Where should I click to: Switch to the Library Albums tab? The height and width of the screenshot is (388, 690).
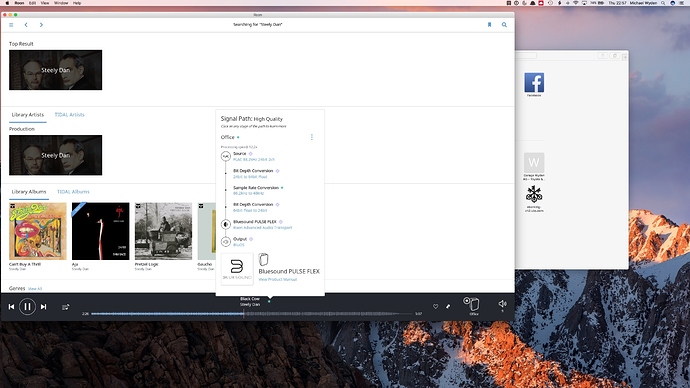[x=29, y=192]
